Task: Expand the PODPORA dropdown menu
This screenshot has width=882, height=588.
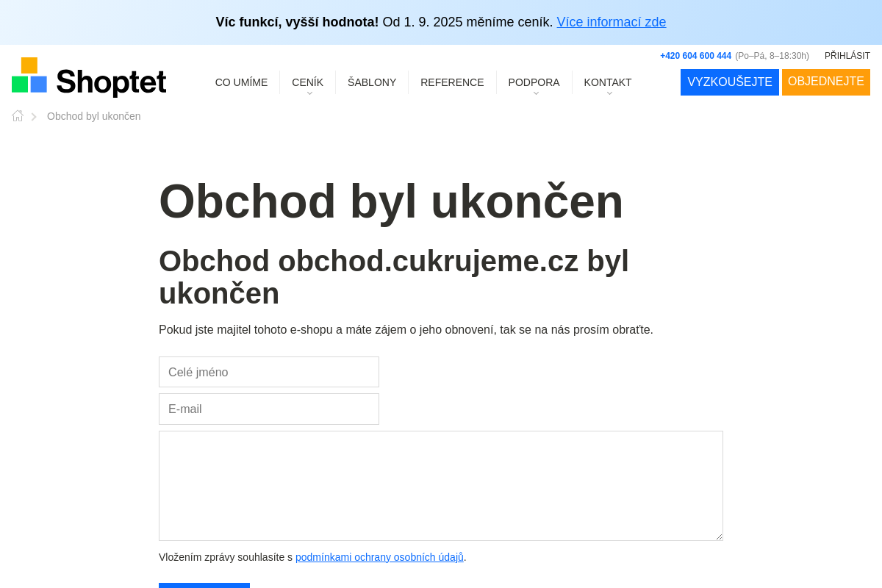Action: tap(534, 82)
